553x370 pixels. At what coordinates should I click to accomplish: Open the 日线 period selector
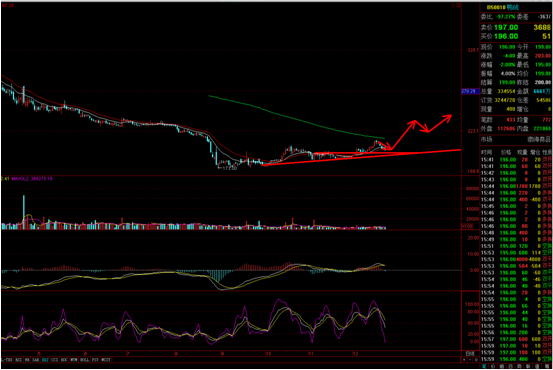[470, 353]
